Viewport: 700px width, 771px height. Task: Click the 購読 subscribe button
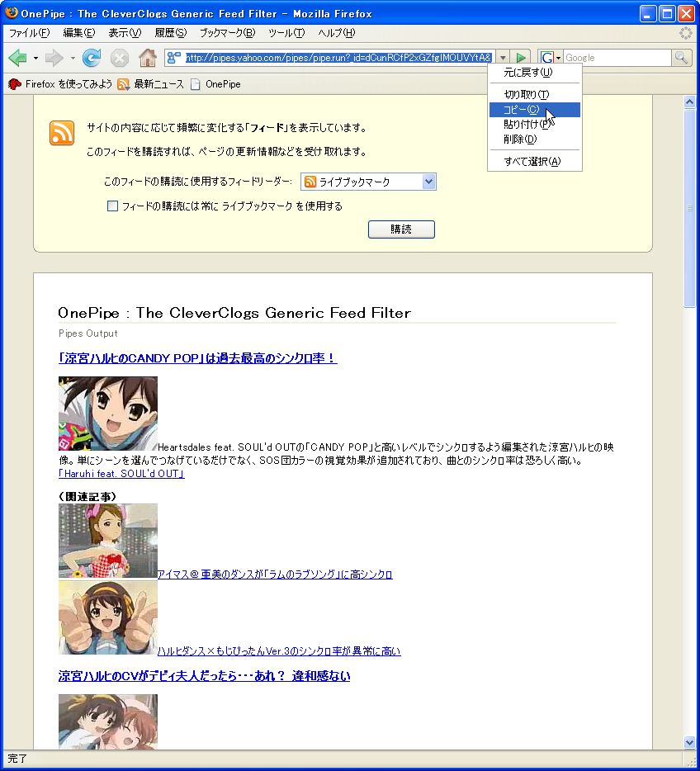pyautogui.click(x=401, y=229)
